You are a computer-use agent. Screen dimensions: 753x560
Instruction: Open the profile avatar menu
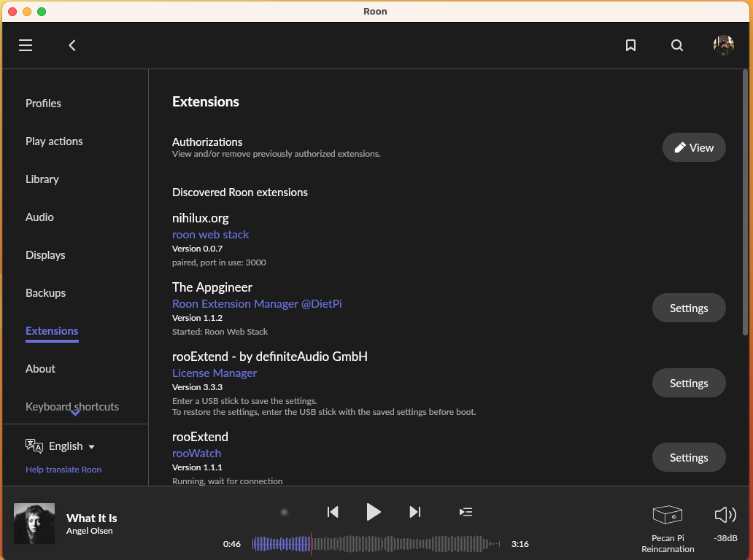pyautogui.click(x=723, y=45)
